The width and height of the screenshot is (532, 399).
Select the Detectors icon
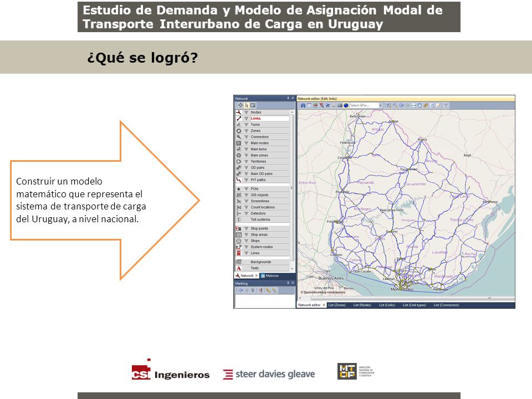tap(238, 213)
